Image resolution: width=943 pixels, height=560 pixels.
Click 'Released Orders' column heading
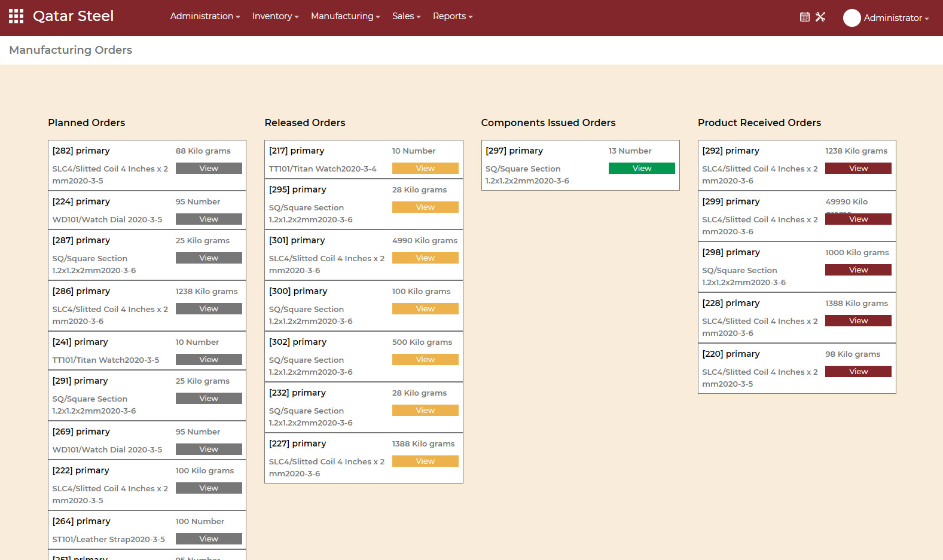pos(305,123)
